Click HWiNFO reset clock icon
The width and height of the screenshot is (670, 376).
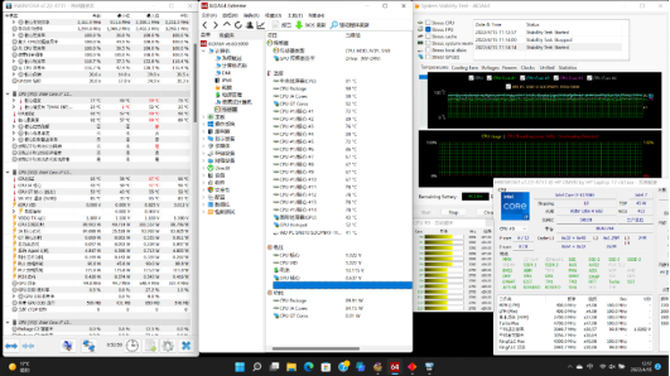(x=132, y=346)
